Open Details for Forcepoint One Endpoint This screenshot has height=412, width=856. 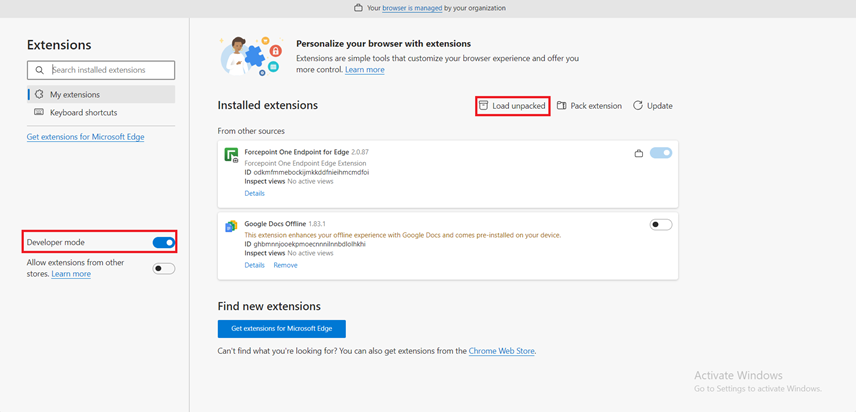pyautogui.click(x=254, y=194)
